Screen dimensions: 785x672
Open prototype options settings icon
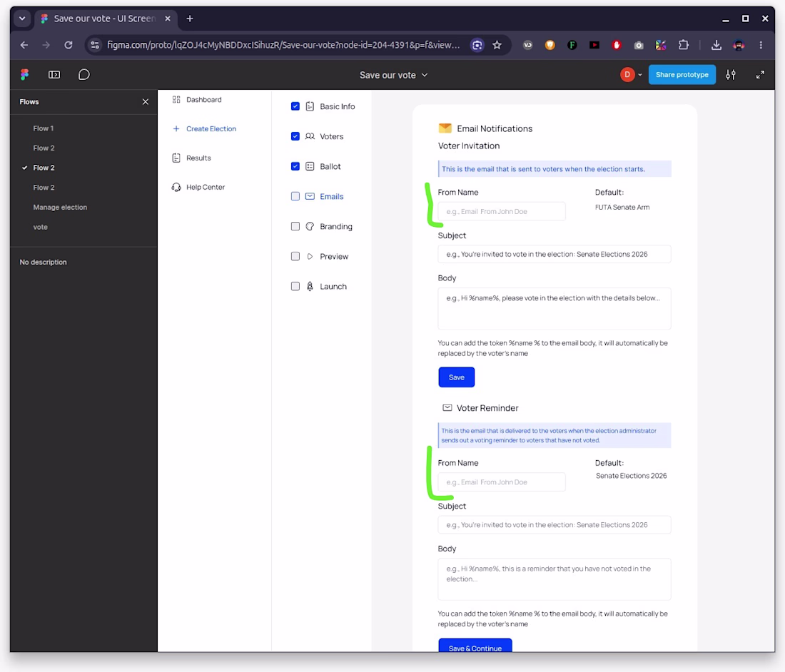pos(731,75)
